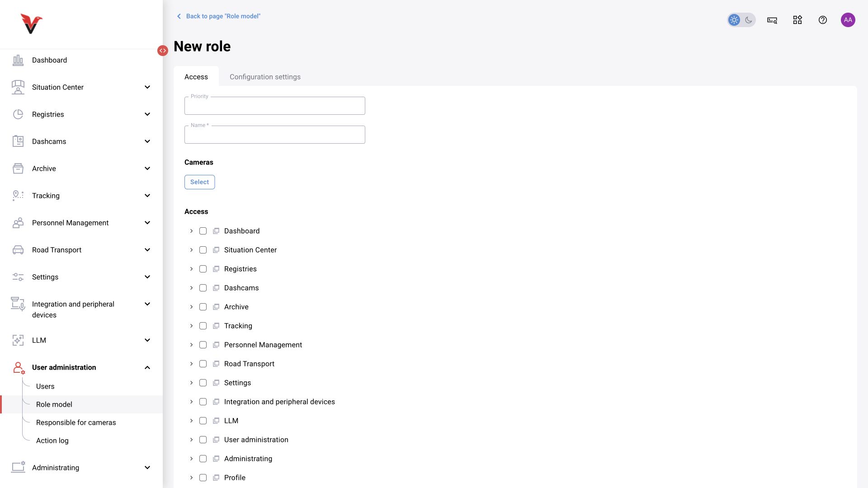
Task: Click the Tracking map-pin icon
Action: [18, 196]
